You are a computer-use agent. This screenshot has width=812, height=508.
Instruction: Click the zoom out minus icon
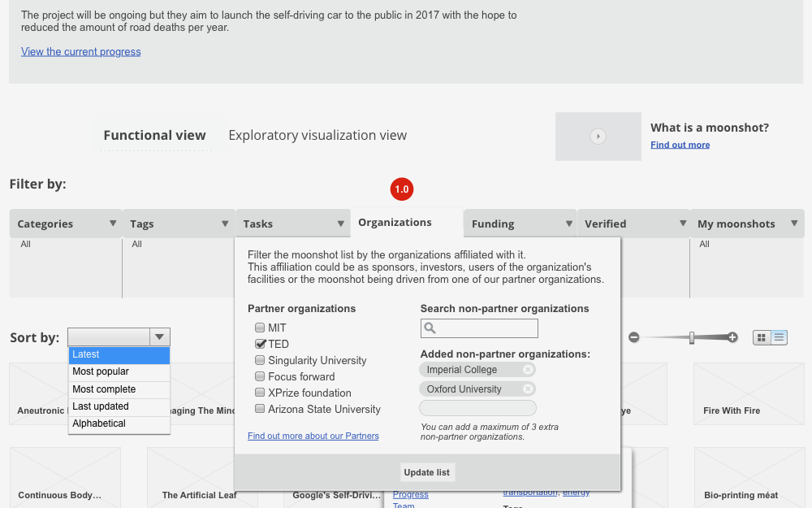point(634,337)
